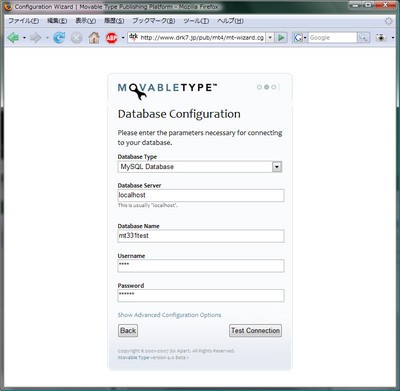Open the ツール menu
Image resolution: width=400 pixels, height=391 pixels.
[x=196, y=21]
